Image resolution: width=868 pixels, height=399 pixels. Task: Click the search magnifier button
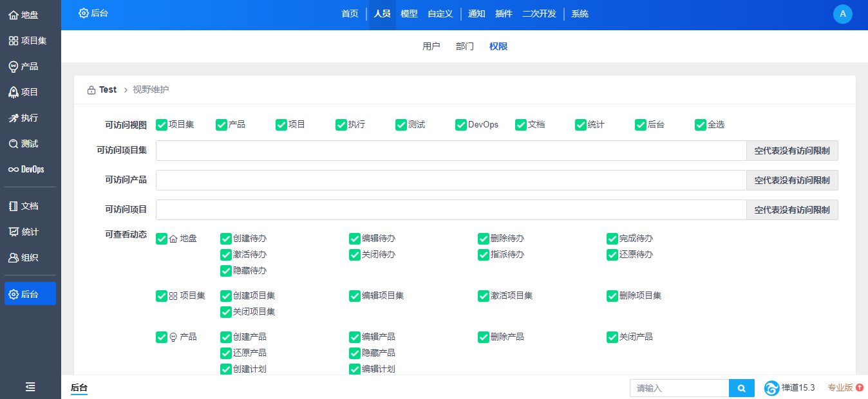741,388
